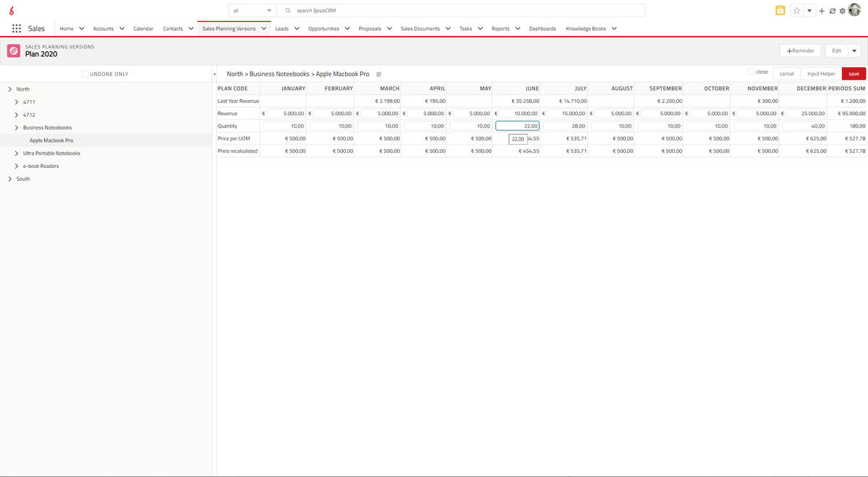Screen dimensions: 868x477
Task: Click the notes icon beside Apple Macbook Pro
Action: coord(379,75)
